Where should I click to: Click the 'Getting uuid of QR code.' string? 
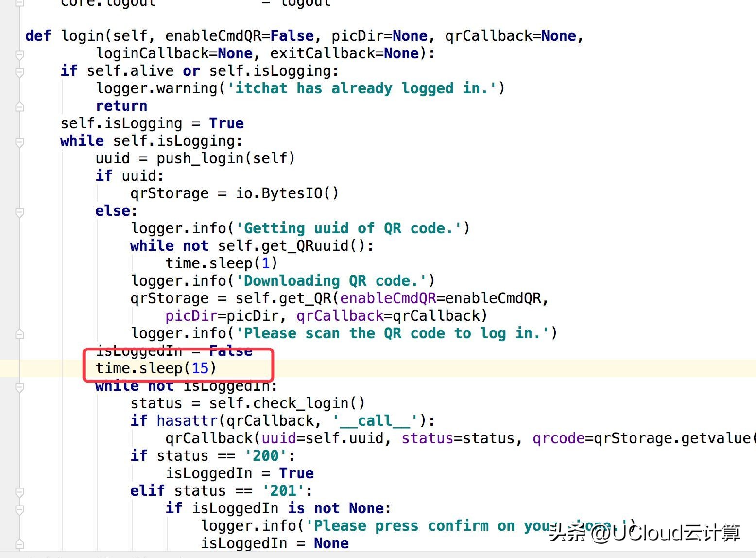pyautogui.click(x=348, y=228)
